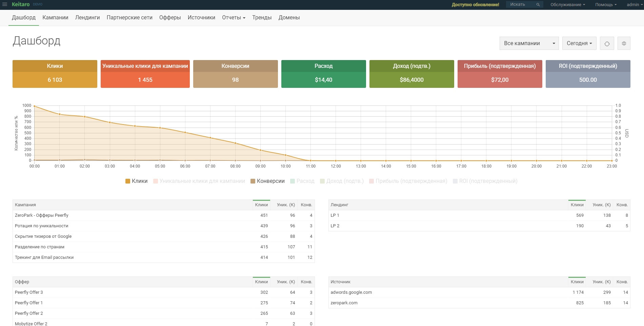Open Ротация по уникальности campaign row
644x326 pixels.
pyautogui.click(x=164, y=226)
